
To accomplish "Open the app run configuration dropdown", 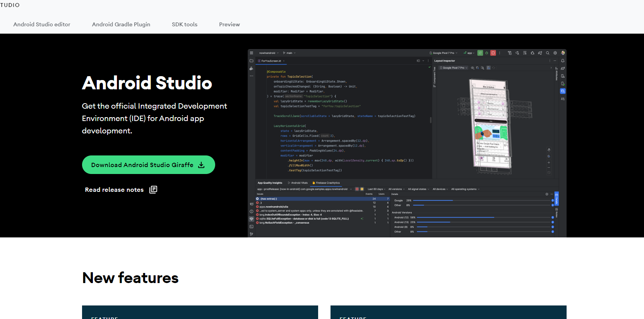I will pyautogui.click(x=469, y=53).
